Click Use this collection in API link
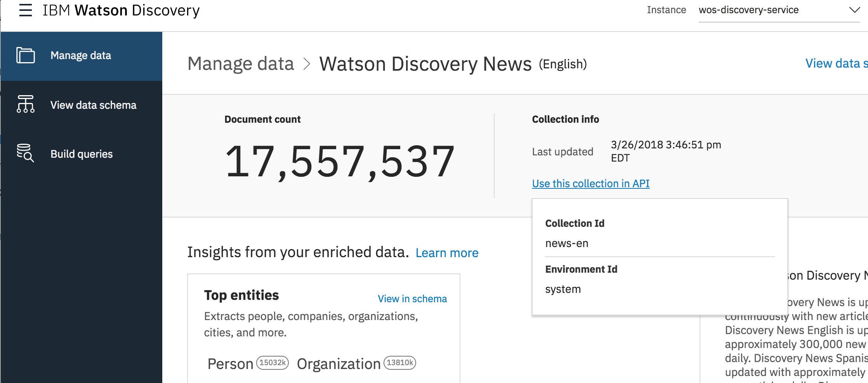The width and height of the screenshot is (868, 383). [590, 183]
